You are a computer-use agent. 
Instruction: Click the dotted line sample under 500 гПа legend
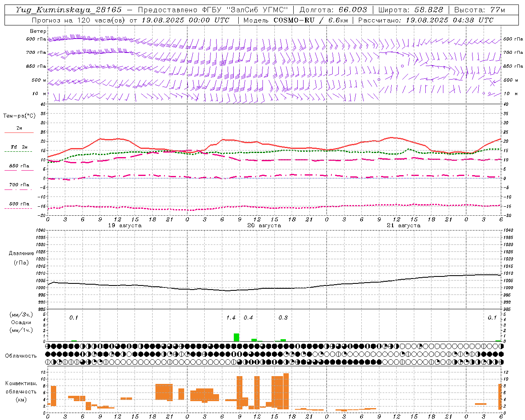pos(18,208)
